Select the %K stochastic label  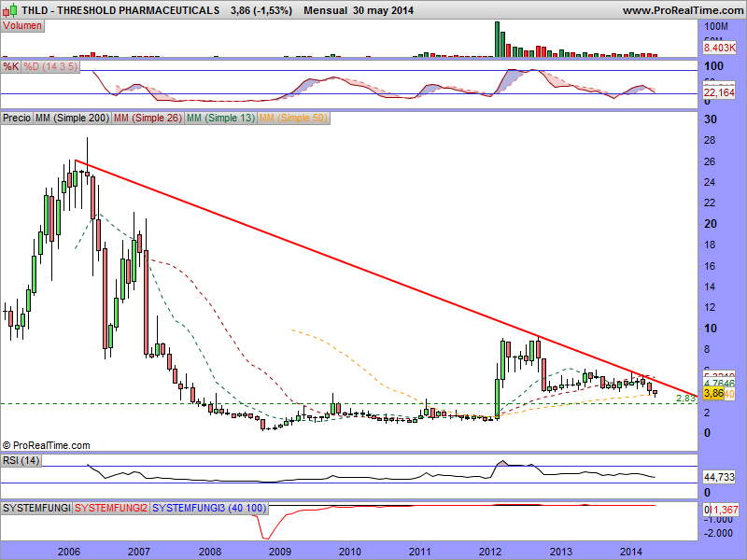[10, 66]
